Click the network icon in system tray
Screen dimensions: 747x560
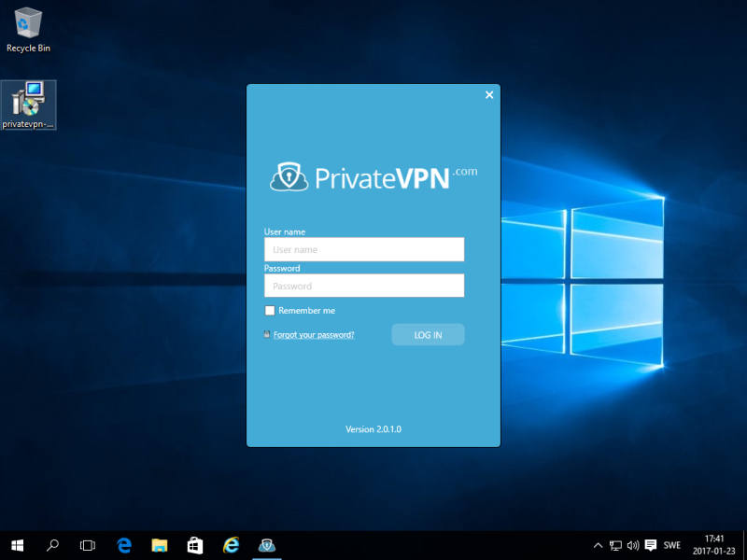(x=615, y=545)
